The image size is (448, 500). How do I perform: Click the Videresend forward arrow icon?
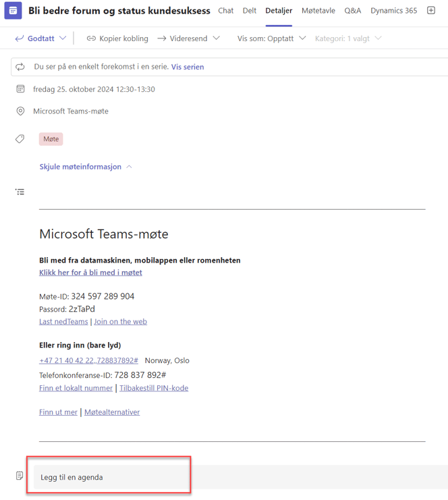[x=162, y=38]
